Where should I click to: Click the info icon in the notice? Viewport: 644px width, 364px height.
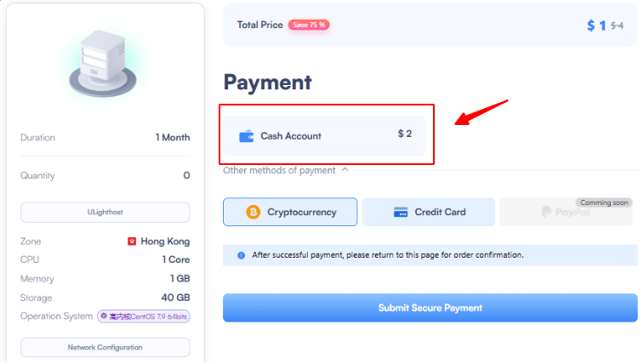pos(241,256)
